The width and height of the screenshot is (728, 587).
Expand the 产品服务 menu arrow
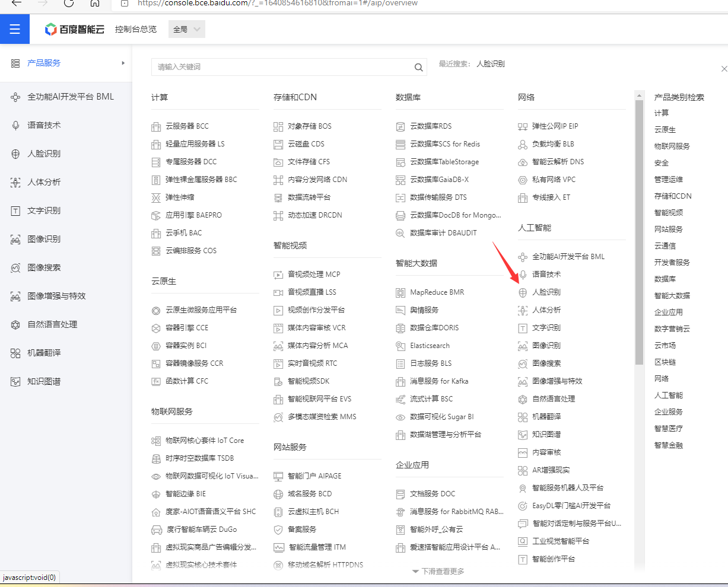[x=123, y=63]
